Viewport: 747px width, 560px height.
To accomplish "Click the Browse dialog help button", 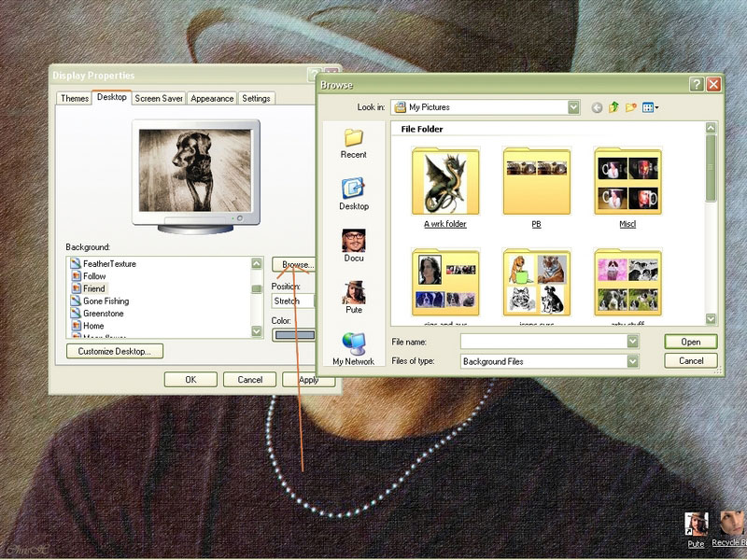I will click(697, 84).
